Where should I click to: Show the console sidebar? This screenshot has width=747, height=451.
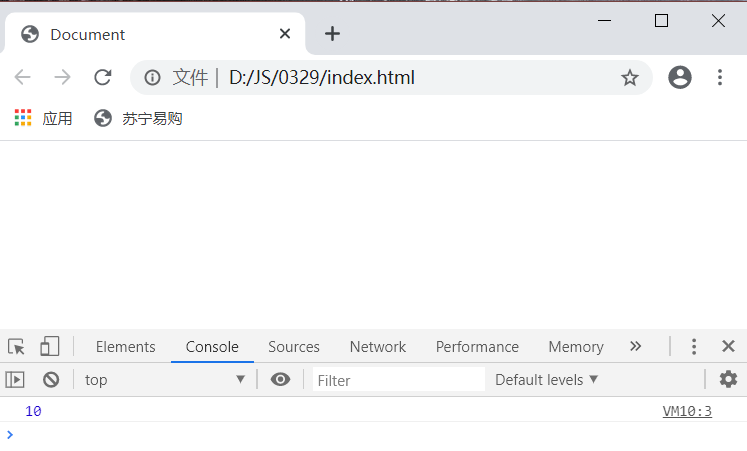pos(15,380)
